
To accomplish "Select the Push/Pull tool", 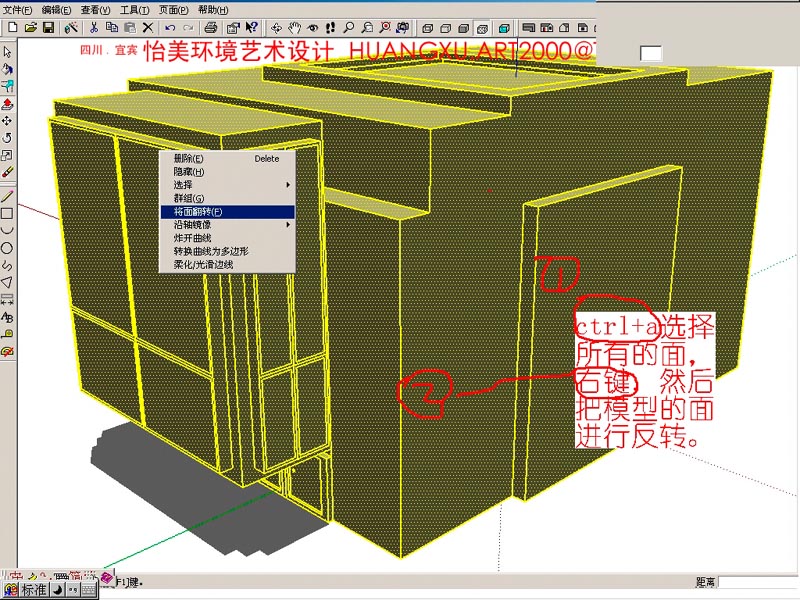I will [7, 104].
